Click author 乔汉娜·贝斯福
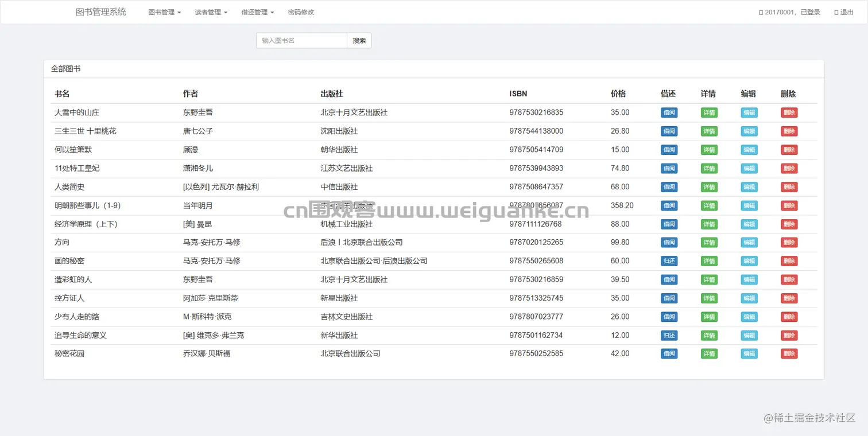The width and height of the screenshot is (868, 436). click(x=207, y=353)
